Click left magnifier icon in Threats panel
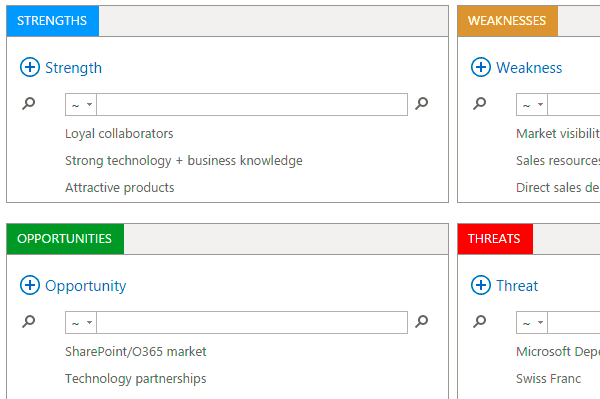The height and width of the screenshot is (399, 600). [479, 321]
